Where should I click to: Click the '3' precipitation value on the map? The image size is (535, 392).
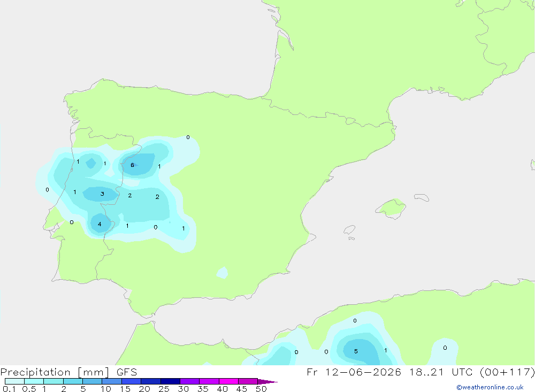coord(102,194)
